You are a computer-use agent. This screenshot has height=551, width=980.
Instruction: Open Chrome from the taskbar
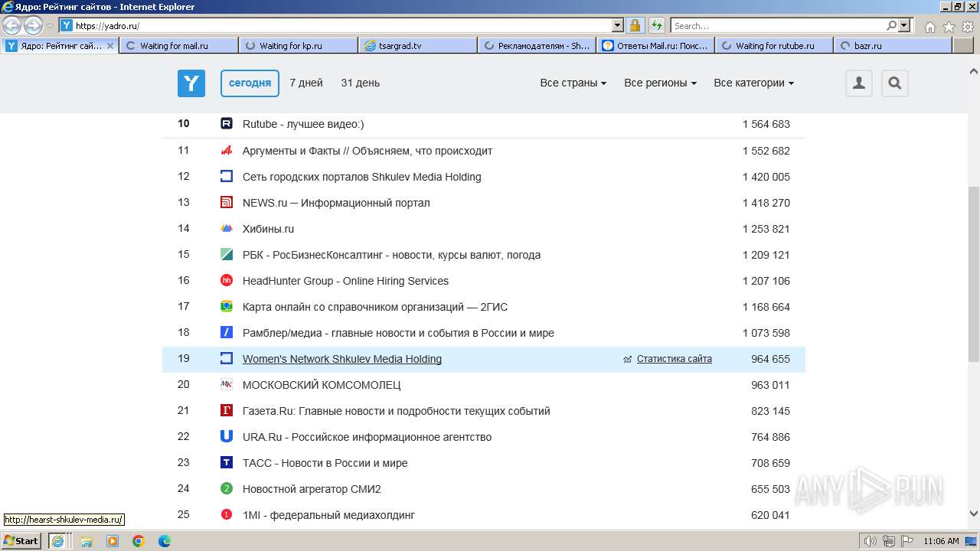[x=139, y=541]
